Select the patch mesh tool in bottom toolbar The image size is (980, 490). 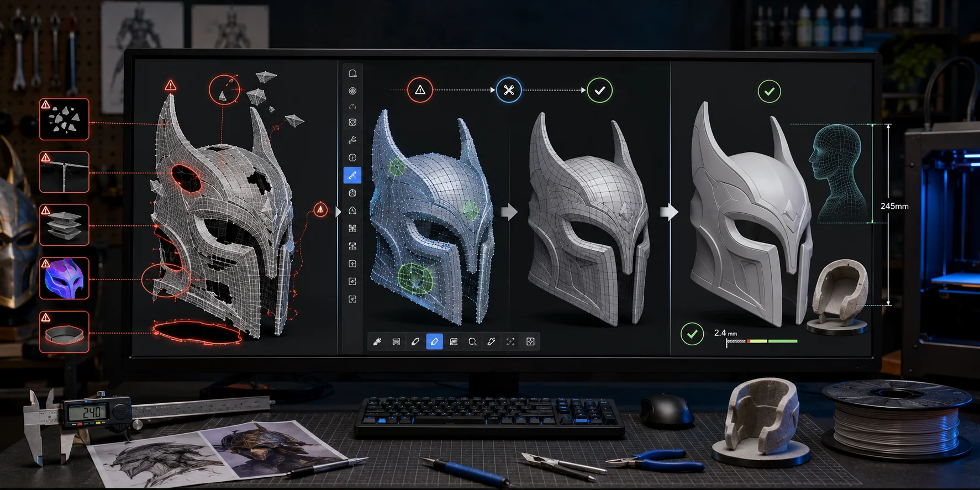[x=454, y=341]
